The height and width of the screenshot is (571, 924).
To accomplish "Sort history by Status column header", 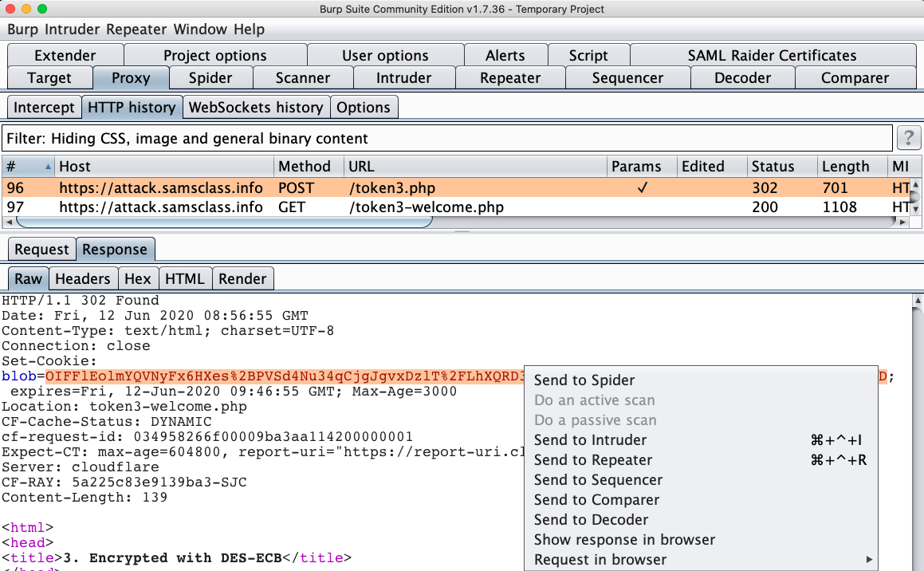I will (773, 167).
